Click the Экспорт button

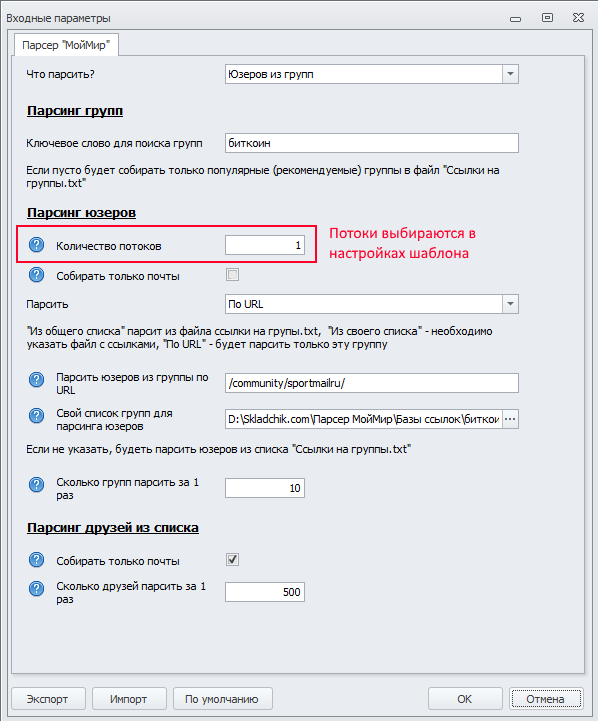coord(48,699)
